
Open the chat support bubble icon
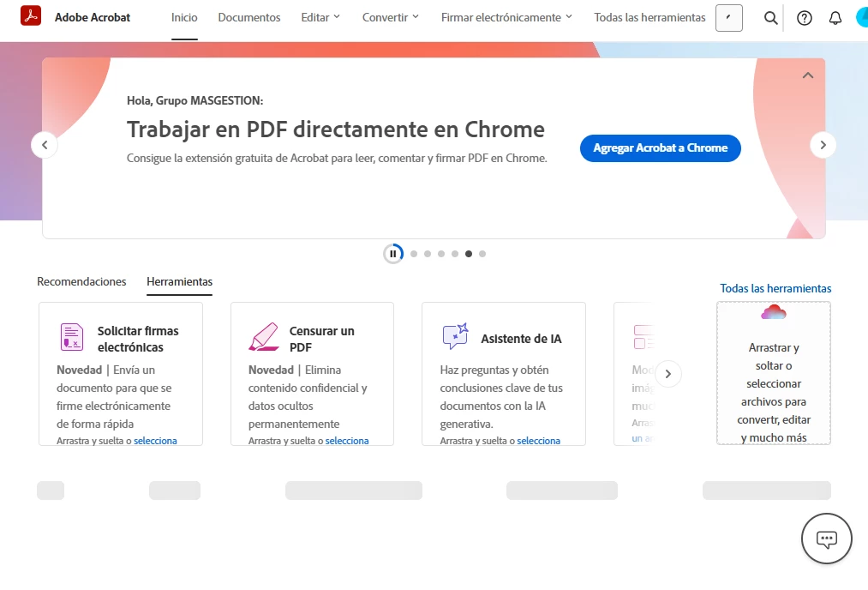pyautogui.click(x=827, y=539)
